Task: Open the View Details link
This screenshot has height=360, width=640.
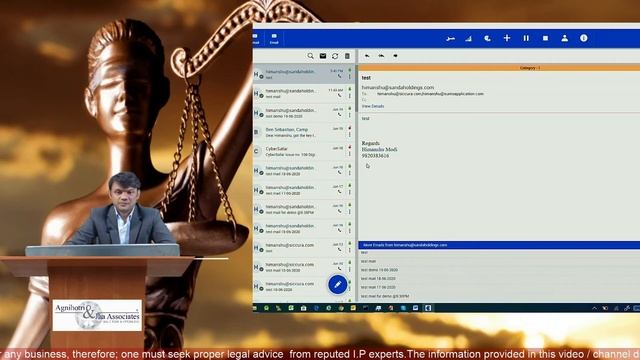Action: click(x=373, y=106)
